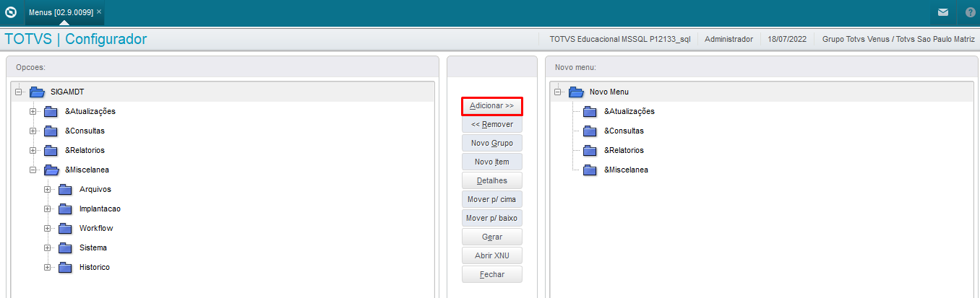The height and width of the screenshot is (298, 980).
Task: Select the Arquivos tree label
Action: [x=95, y=189]
